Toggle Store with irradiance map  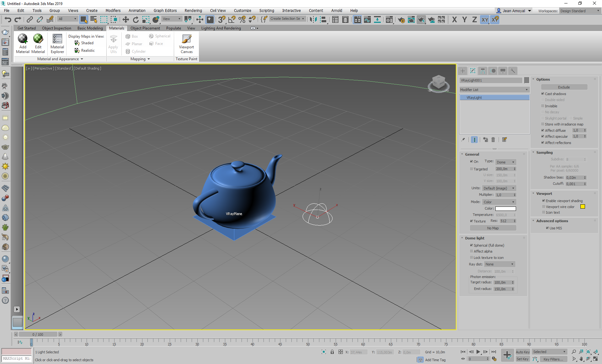[543, 124]
